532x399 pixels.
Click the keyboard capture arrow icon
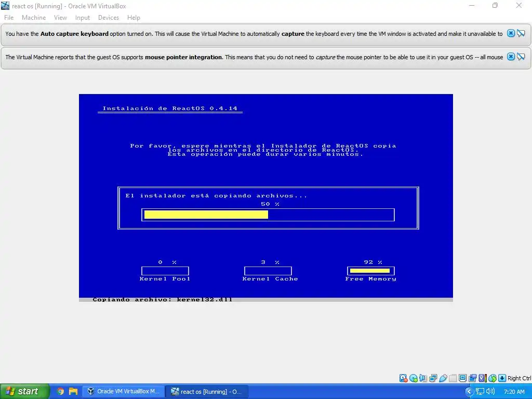pos(502,378)
